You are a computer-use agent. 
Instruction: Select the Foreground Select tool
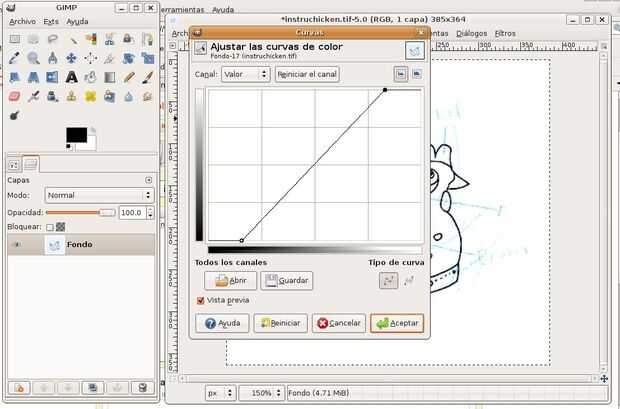tap(129, 39)
